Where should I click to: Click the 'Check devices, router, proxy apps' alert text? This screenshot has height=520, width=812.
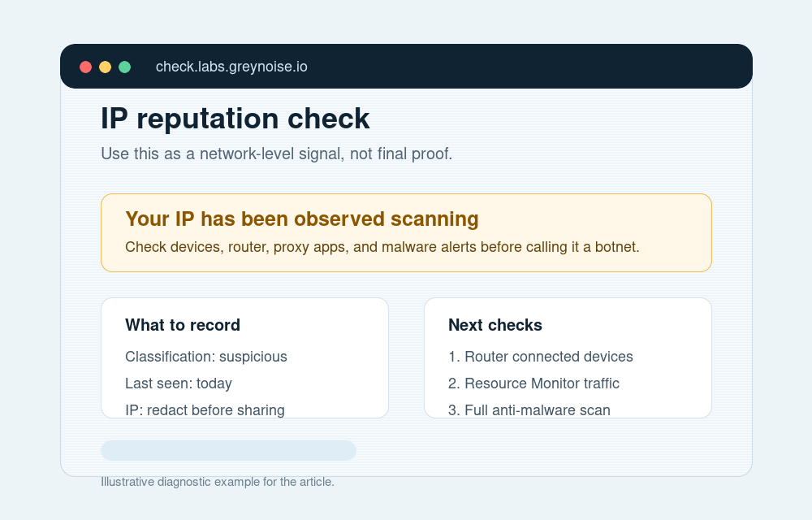[382, 247]
